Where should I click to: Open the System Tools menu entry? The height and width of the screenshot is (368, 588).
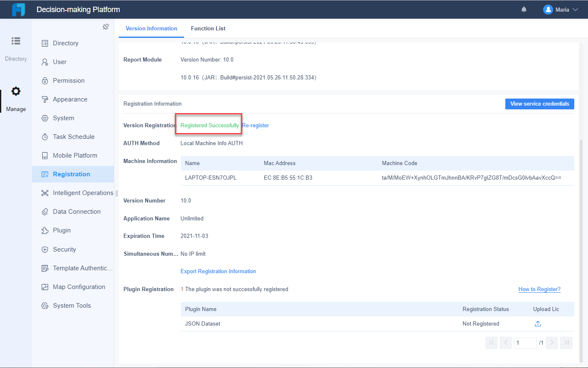pos(71,305)
